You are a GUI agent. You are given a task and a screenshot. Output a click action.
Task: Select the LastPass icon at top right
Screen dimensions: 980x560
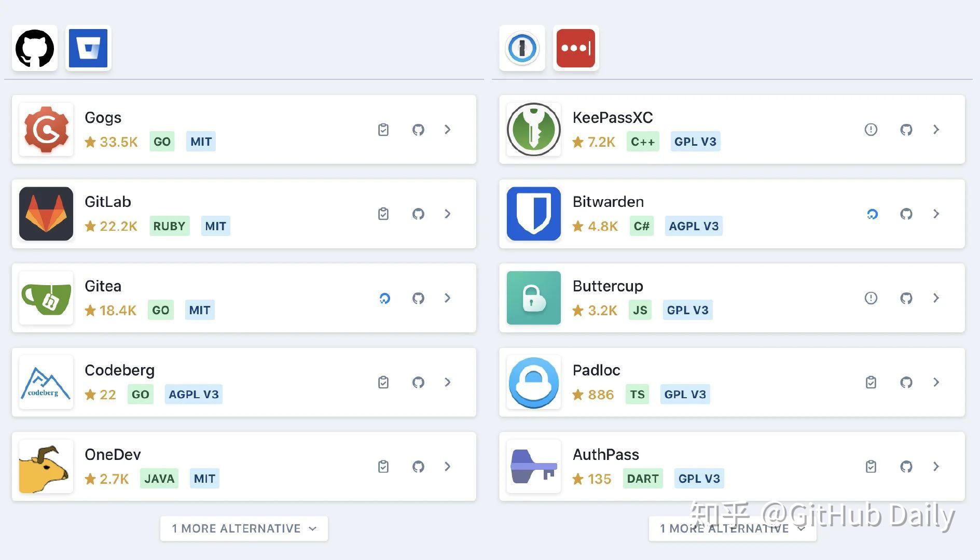[576, 48]
